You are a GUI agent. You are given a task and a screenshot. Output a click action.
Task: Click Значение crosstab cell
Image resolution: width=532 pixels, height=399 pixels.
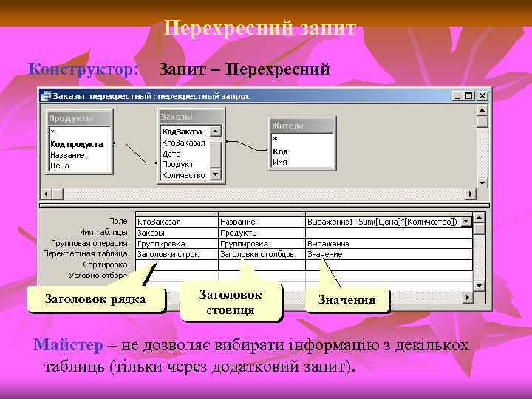point(389,254)
